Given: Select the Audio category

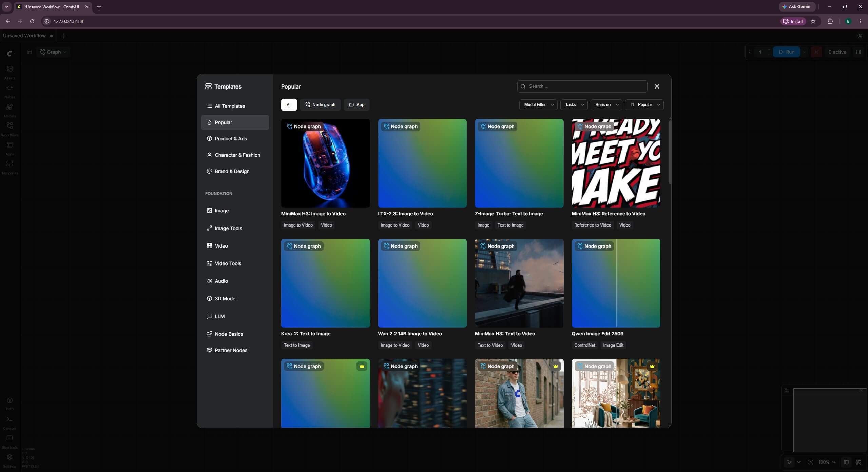Looking at the screenshot, I should (x=235, y=281).
